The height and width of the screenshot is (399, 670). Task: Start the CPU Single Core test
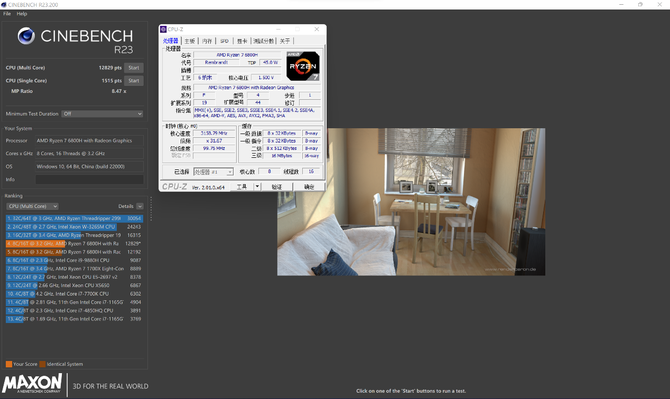click(134, 80)
